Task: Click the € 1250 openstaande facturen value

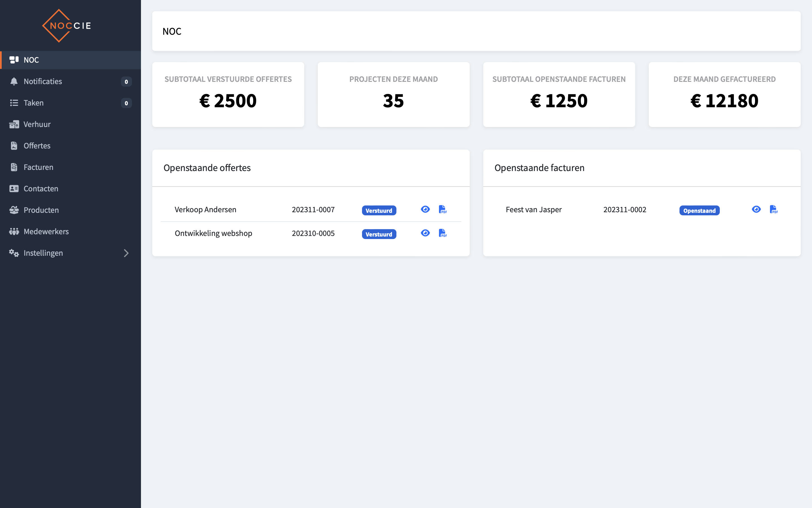Action: click(559, 100)
